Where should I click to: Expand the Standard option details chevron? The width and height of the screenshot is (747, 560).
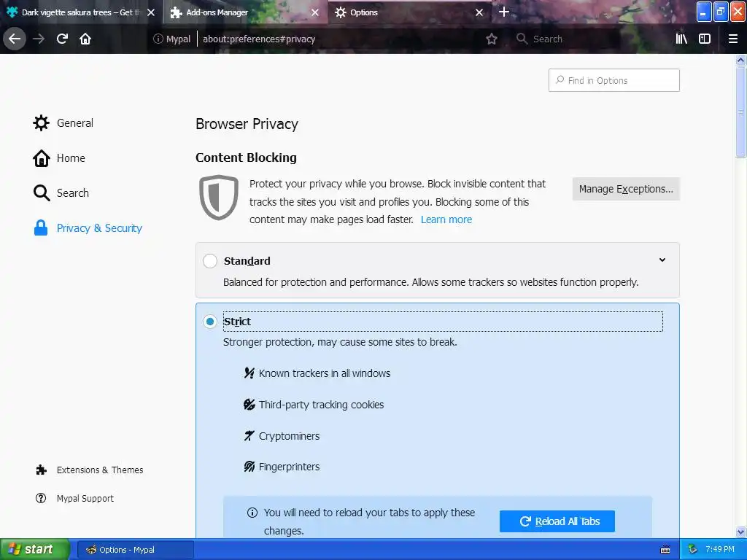click(662, 260)
